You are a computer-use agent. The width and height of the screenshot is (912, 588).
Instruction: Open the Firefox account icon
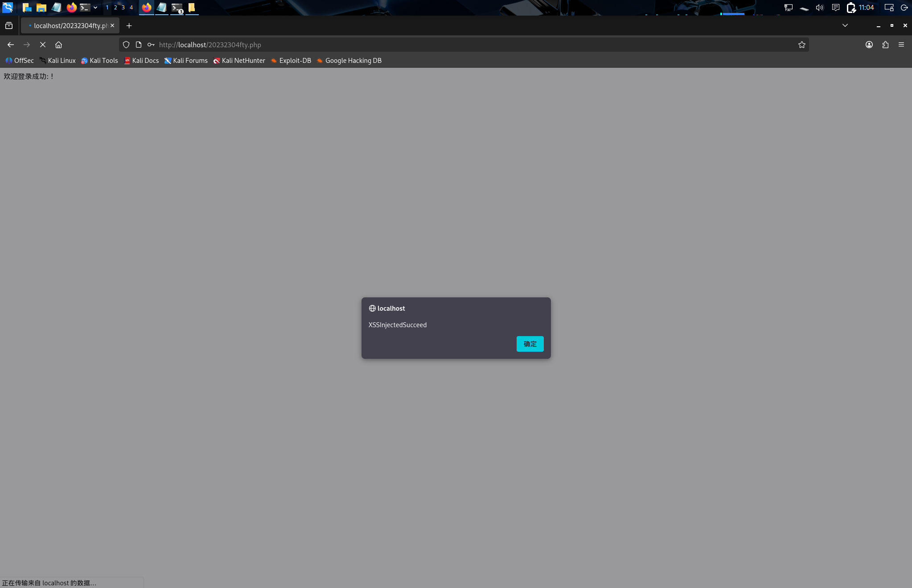[868, 45]
